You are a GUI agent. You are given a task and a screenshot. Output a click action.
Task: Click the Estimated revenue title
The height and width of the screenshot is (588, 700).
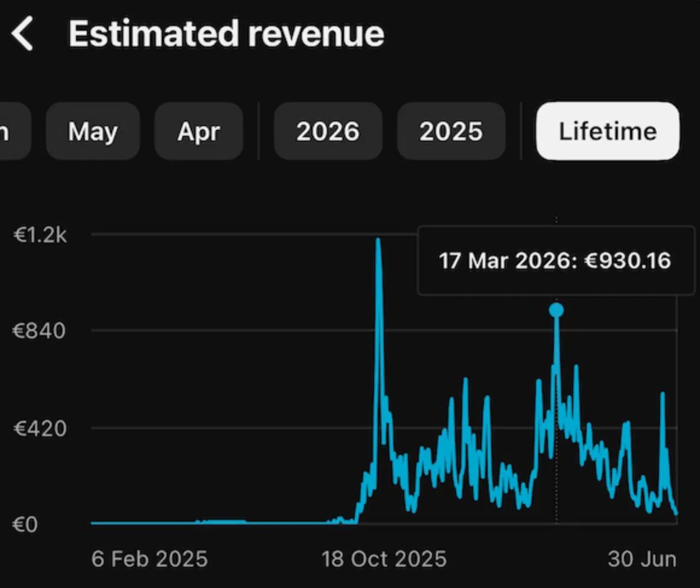coord(226,33)
